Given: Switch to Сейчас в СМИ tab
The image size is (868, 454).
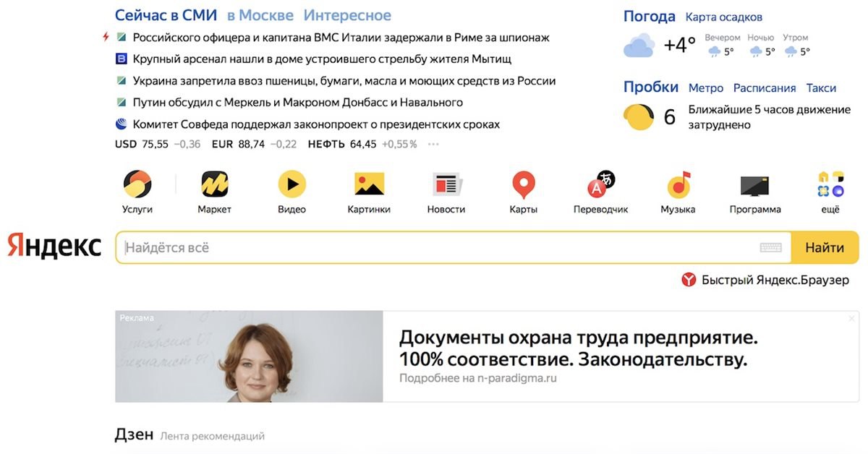Looking at the screenshot, I should point(166,15).
